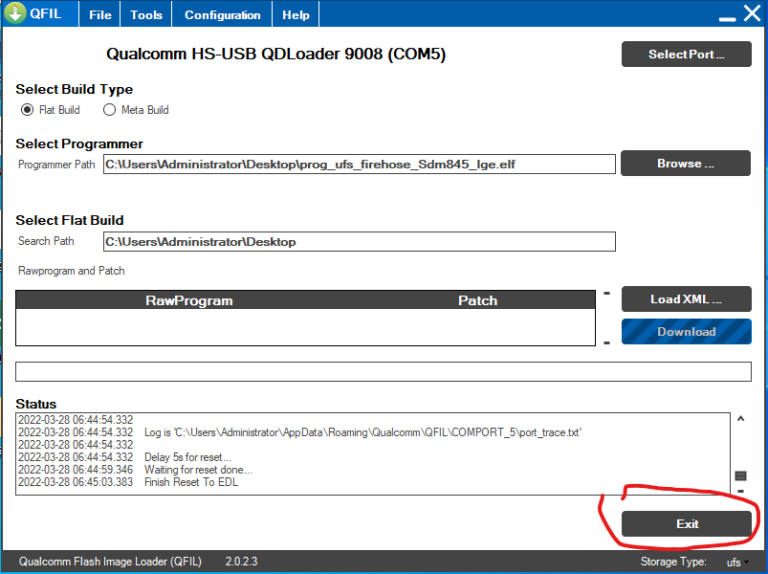This screenshot has height=574, width=768.
Task: Click the minus icon beside the RawProgram header
Action: [606, 293]
